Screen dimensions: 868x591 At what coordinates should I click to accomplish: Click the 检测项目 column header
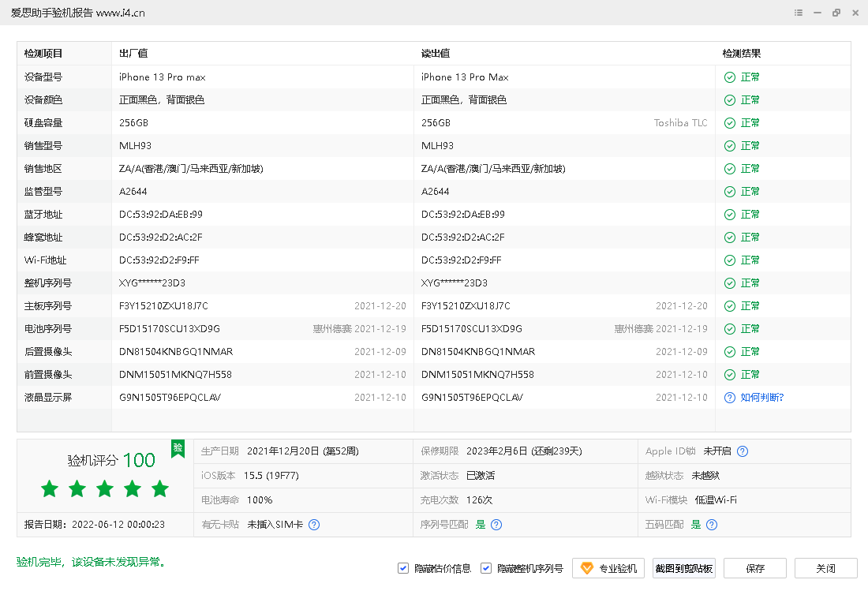[x=43, y=54]
